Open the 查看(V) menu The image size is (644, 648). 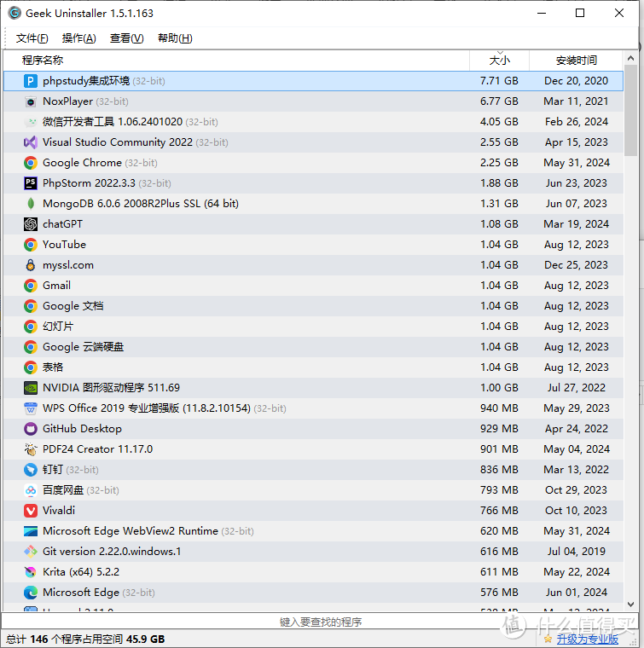point(126,38)
